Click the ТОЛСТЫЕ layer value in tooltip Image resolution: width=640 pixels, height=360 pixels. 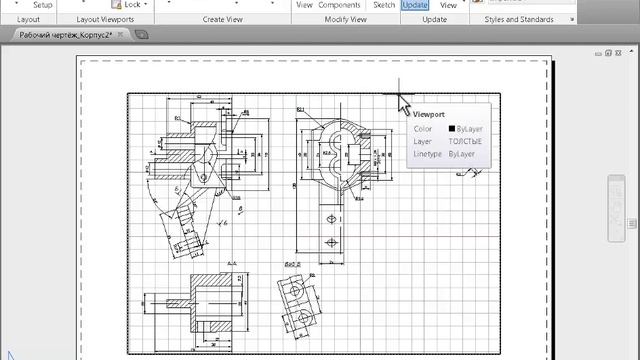click(x=465, y=141)
